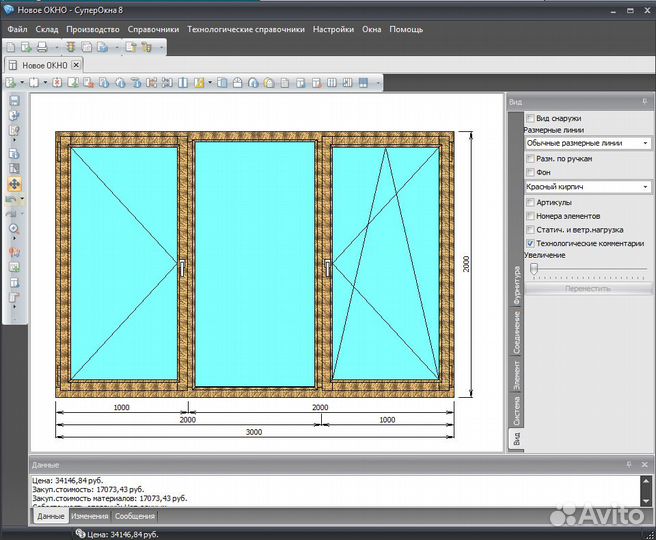The height and width of the screenshot is (540, 656).
Task: Open the Производство menu
Action: pyautogui.click(x=93, y=30)
